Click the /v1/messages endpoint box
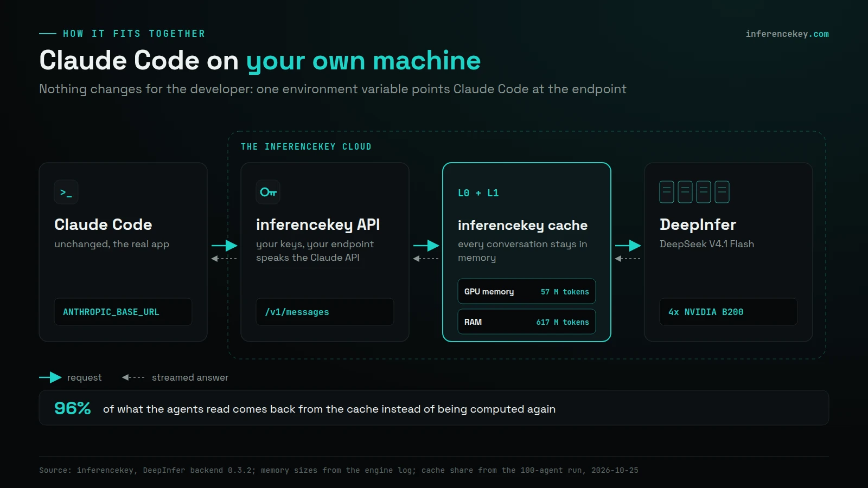The image size is (868, 488). point(325,312)
